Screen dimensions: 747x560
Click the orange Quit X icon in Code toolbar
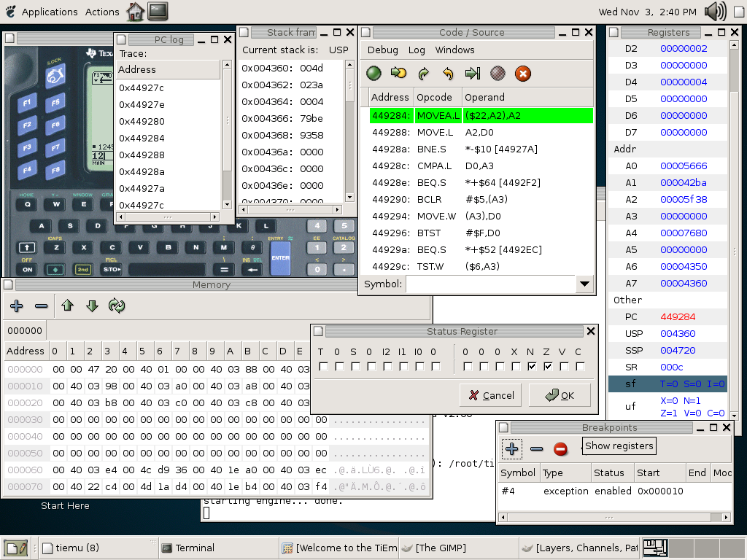tap(522, 74)
